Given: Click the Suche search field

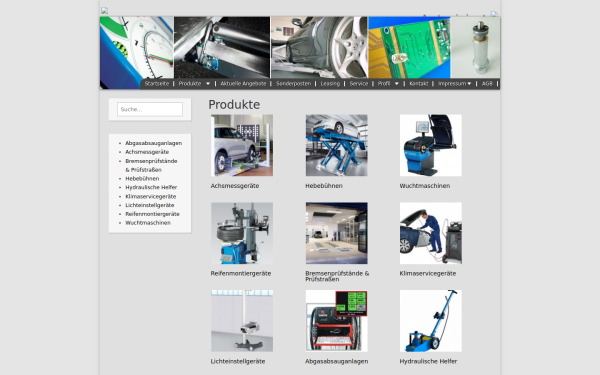Looking at the screenshot, I should [x=150, y=109].
